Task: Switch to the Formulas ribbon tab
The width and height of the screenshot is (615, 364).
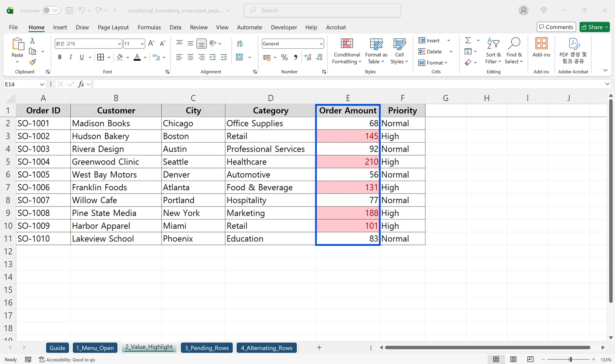Action: point(149,27)
